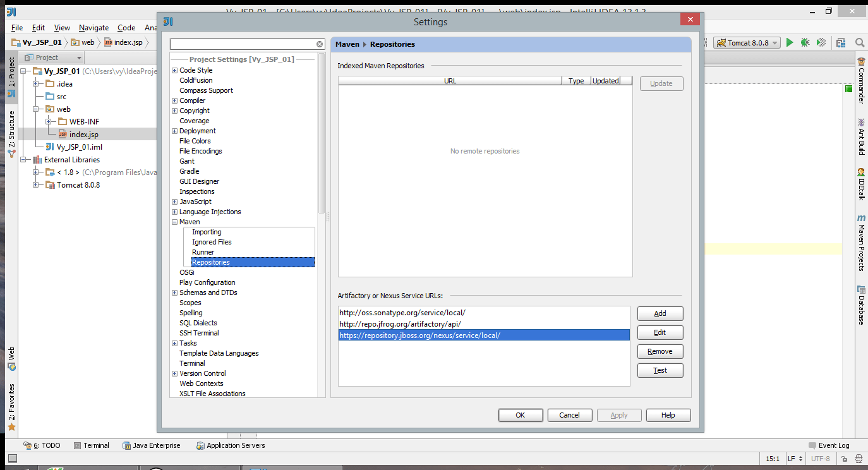Expand the Compiler settings node
This screenshot has height=470, width=868.
pyautogui.click(x=174, y=100)
